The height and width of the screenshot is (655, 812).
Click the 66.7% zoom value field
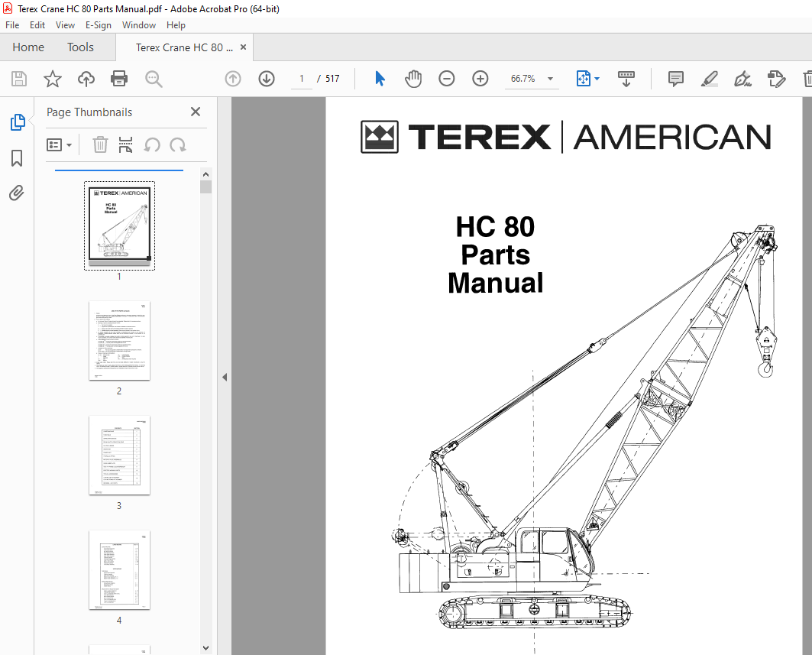[x=523, y=79]
